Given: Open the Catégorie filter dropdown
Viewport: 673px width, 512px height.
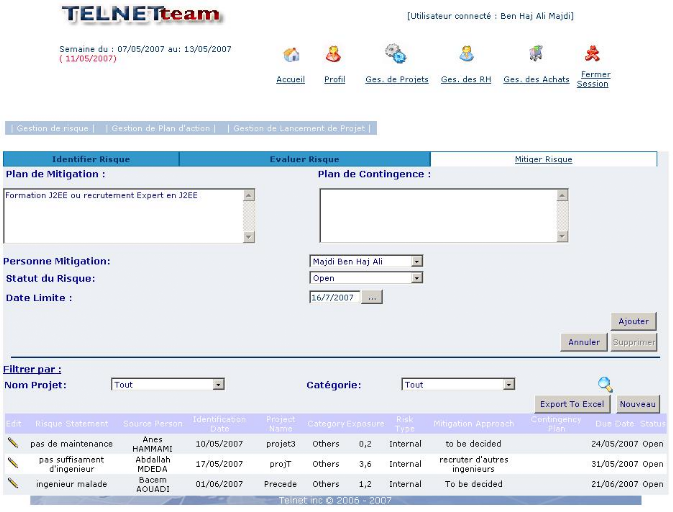Looking at the screenshot, I should pos(509,384).
